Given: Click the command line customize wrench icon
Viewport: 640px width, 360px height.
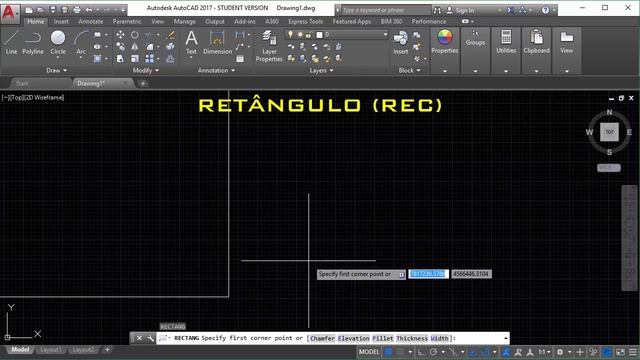Looking at the screenshot, I should tap(150, 338).
